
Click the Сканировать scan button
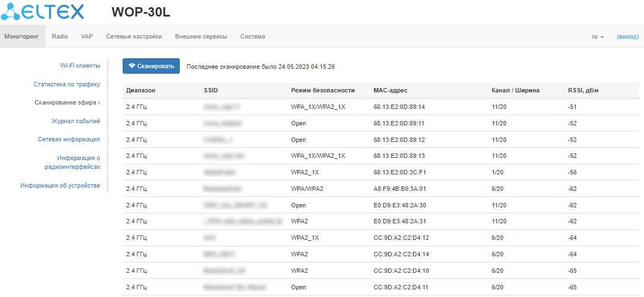151,66
